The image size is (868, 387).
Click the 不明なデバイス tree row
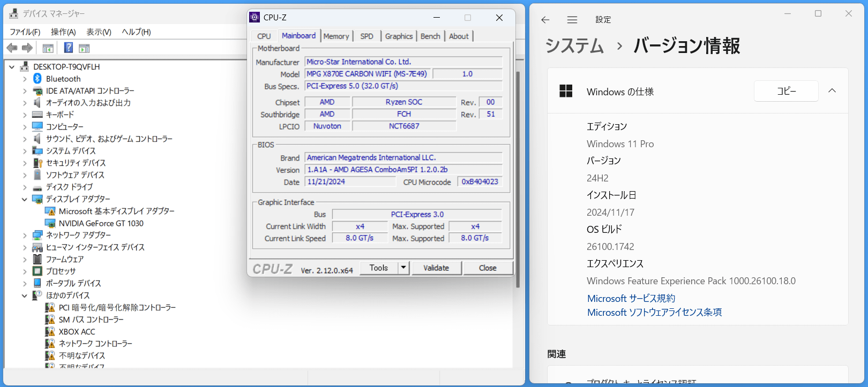pos(75,355)
